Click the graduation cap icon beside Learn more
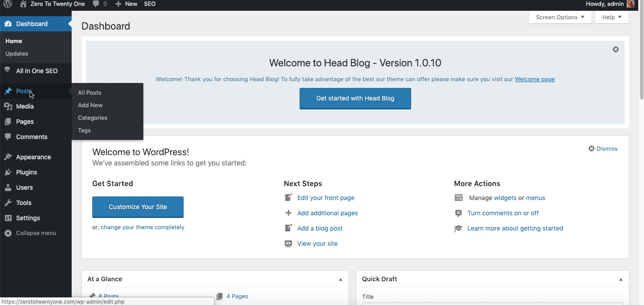 click(x=458, y=228)
